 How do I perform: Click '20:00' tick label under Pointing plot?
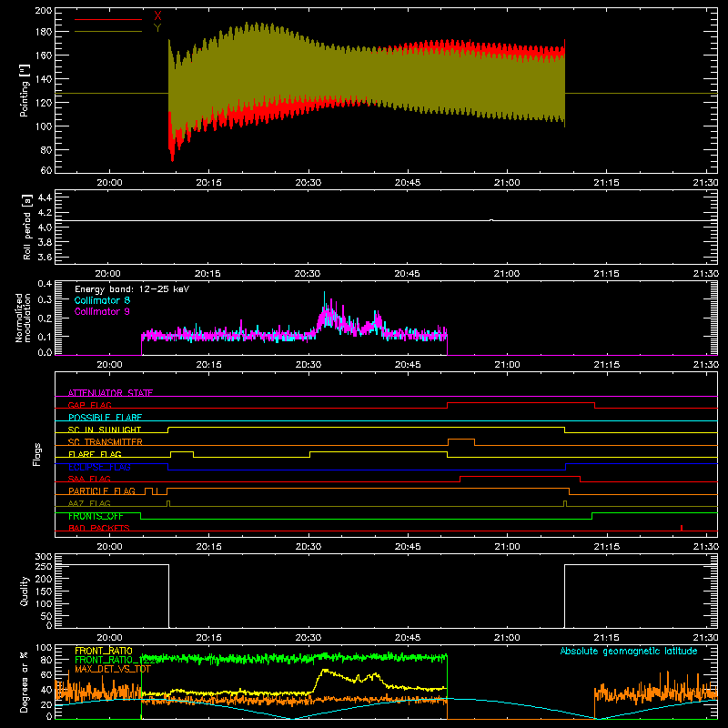click(109, 183)
